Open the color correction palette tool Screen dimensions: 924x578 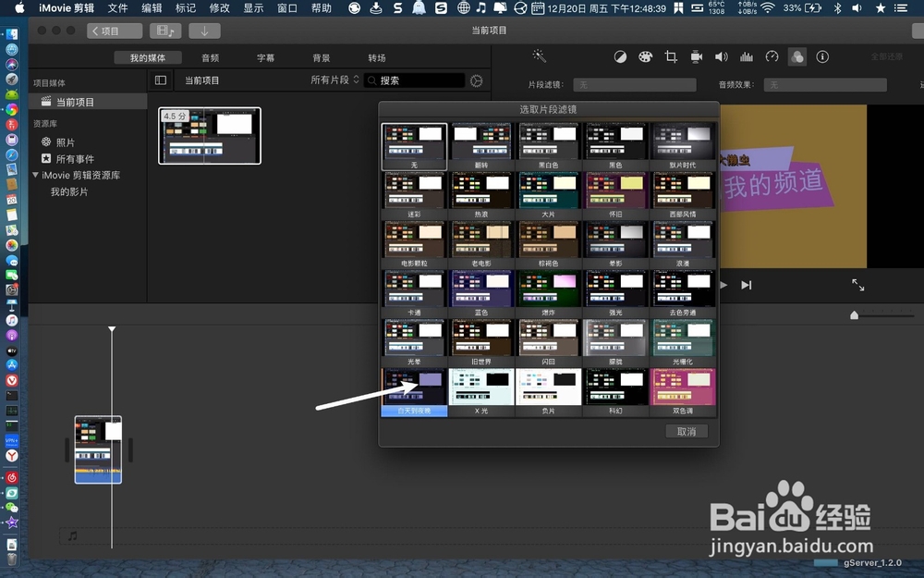pyautogui.click(x=645, y=56)
